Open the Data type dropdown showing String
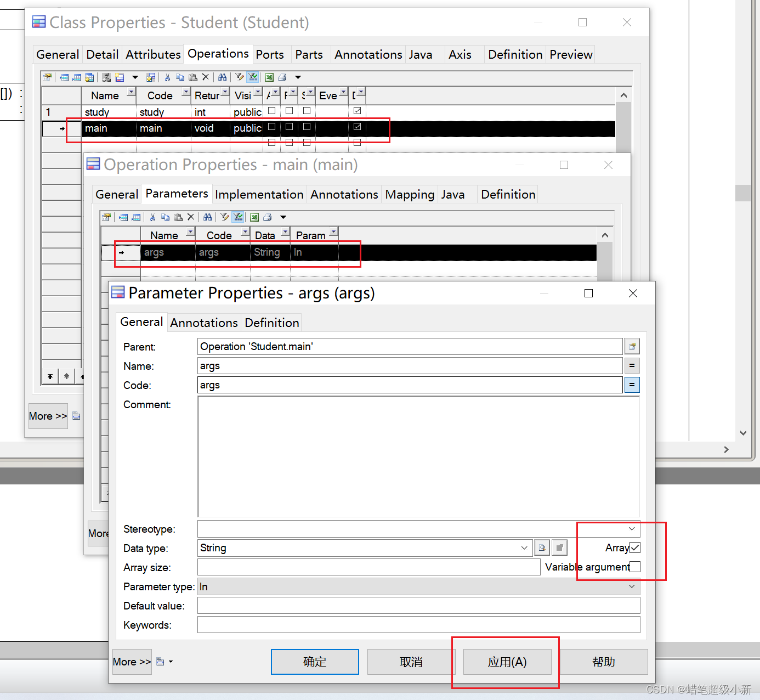 [x=524, y=547]
